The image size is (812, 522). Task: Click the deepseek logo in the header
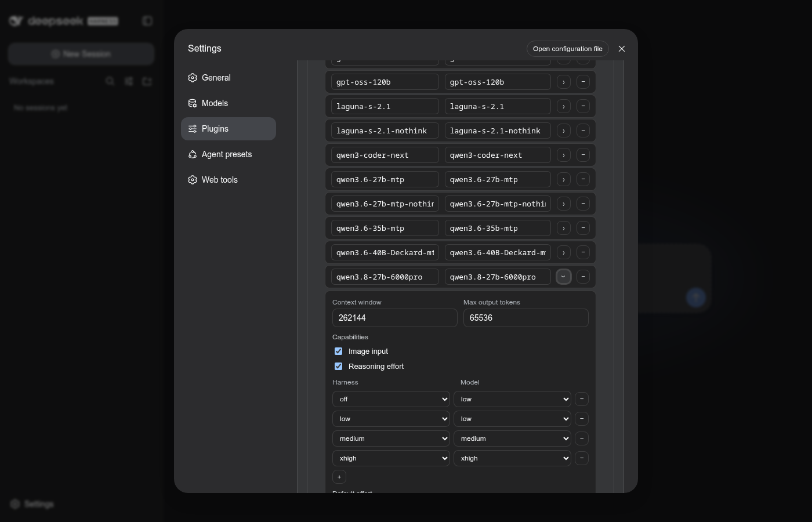(x=64, y=21)
